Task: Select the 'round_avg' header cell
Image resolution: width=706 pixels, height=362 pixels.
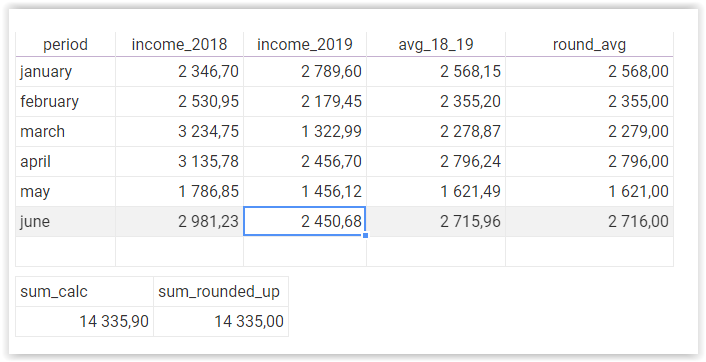Action: 589,44
